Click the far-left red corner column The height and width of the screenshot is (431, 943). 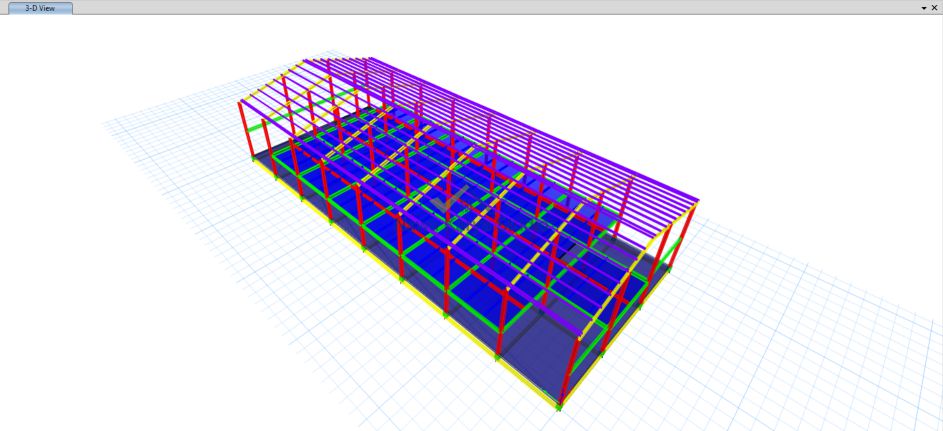click(240, 128)
